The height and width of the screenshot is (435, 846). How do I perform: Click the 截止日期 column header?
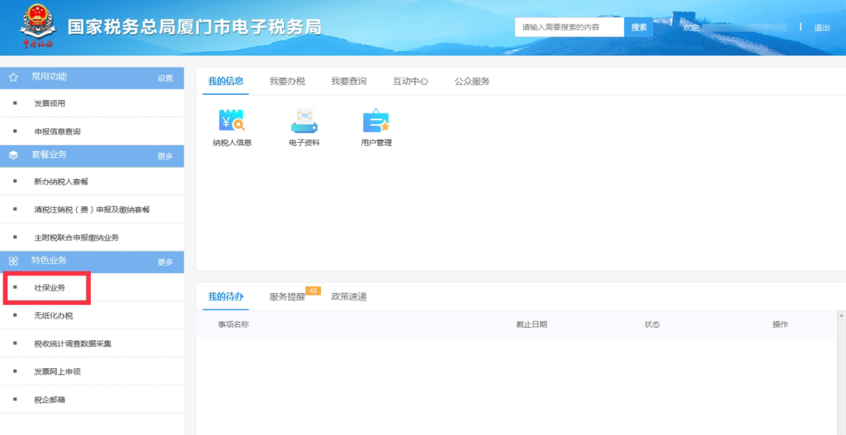pyautogui.click(x=531, y=324)
